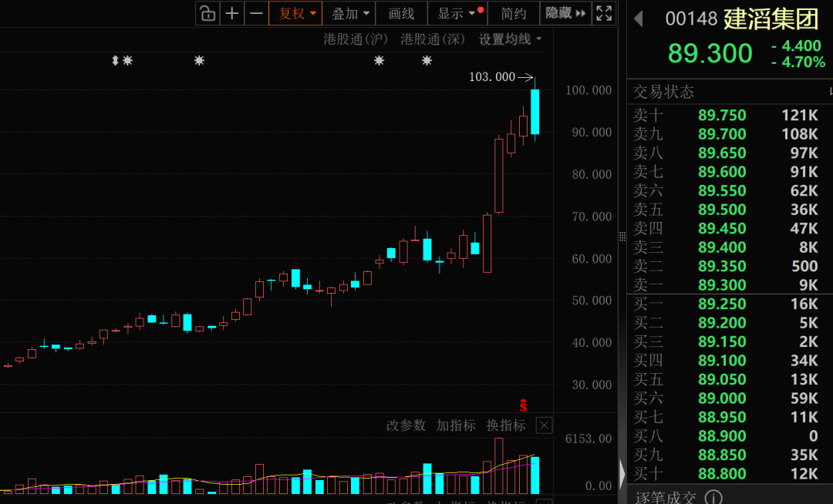Toggle 港股通(沪) indicator
The height and width of the screenshot is (504, 833).
356,39
